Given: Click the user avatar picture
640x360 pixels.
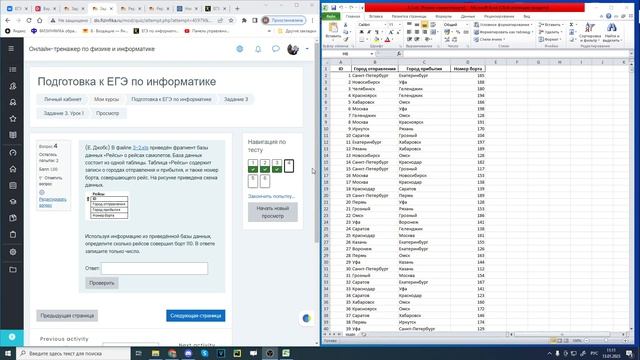Looking at the screenshot, I should pos(293,49).
